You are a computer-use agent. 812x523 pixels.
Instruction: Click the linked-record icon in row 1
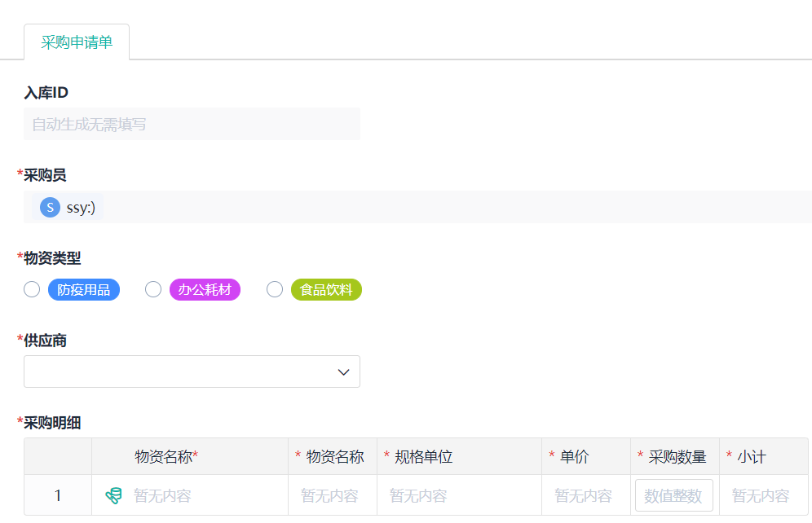pyautogui.click(x=114, y=495)
